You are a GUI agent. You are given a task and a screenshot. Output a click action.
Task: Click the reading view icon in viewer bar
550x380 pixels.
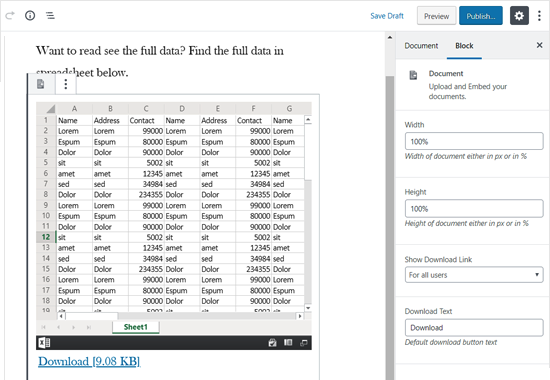coord(288,342)
